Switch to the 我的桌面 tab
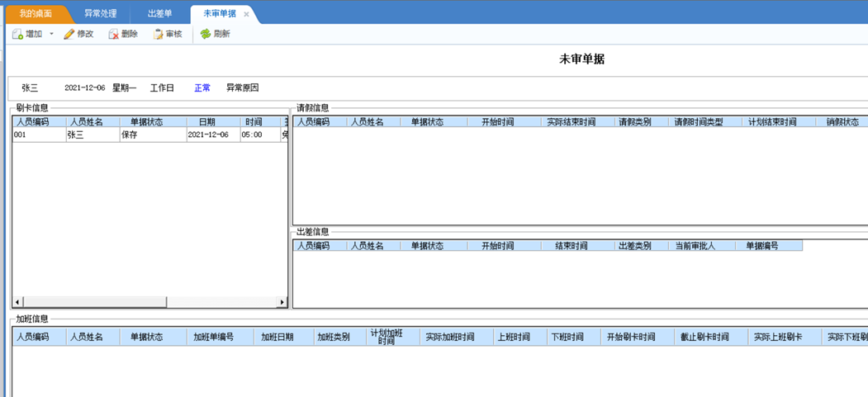The image size is (868, 397). [x=36, y=14]
